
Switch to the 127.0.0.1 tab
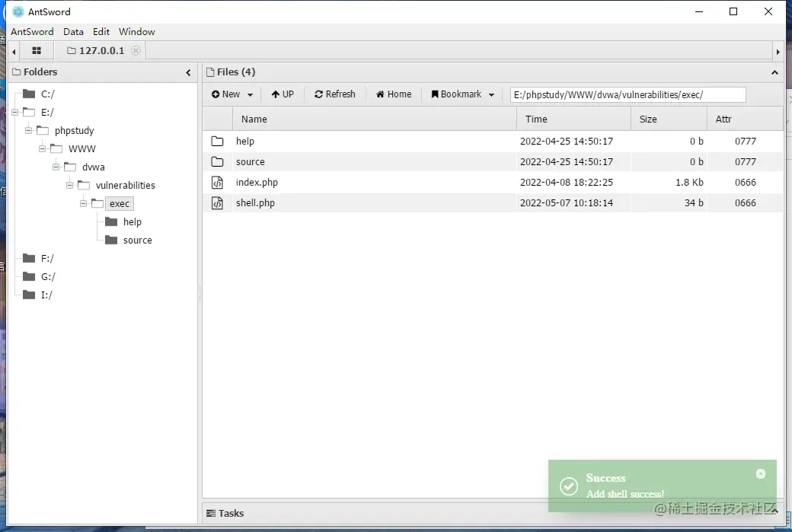[x=96, y=50]
